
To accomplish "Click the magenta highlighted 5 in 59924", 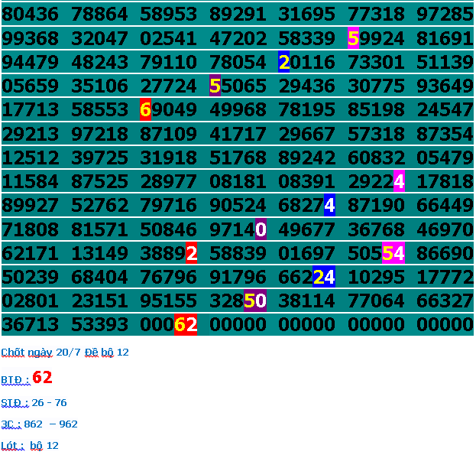I will (x=353, y=38).
